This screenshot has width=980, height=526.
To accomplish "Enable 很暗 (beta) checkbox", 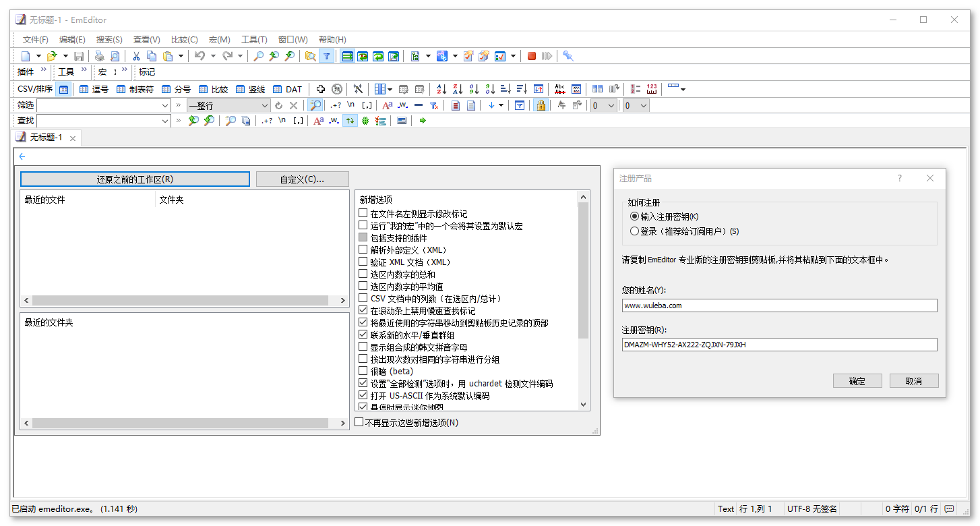I will point(363,371).
